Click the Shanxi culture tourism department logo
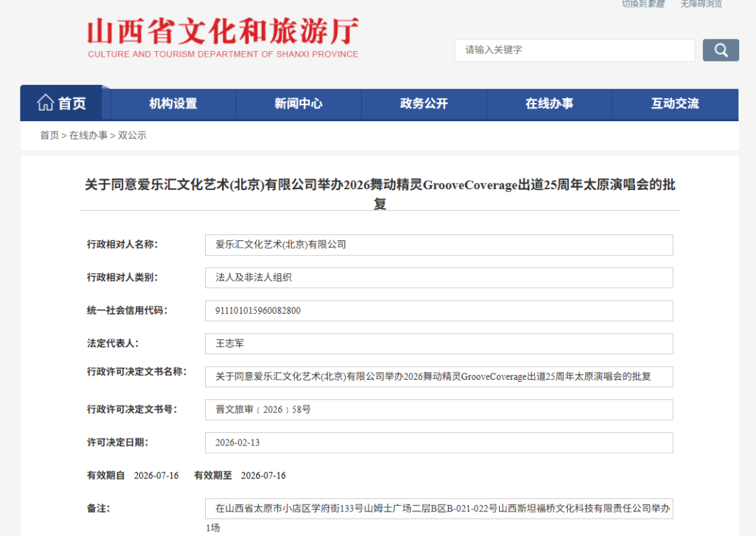This screenshot has width=756, height=536. point(223,38)
